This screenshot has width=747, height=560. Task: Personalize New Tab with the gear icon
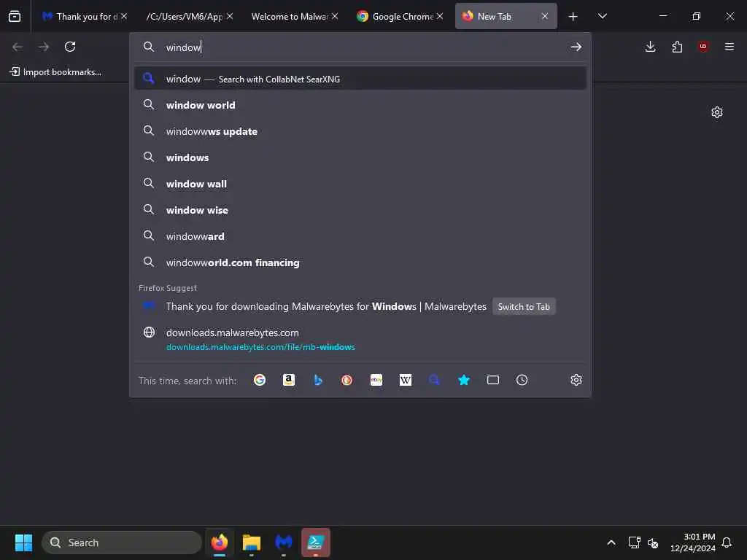point(717,112)
